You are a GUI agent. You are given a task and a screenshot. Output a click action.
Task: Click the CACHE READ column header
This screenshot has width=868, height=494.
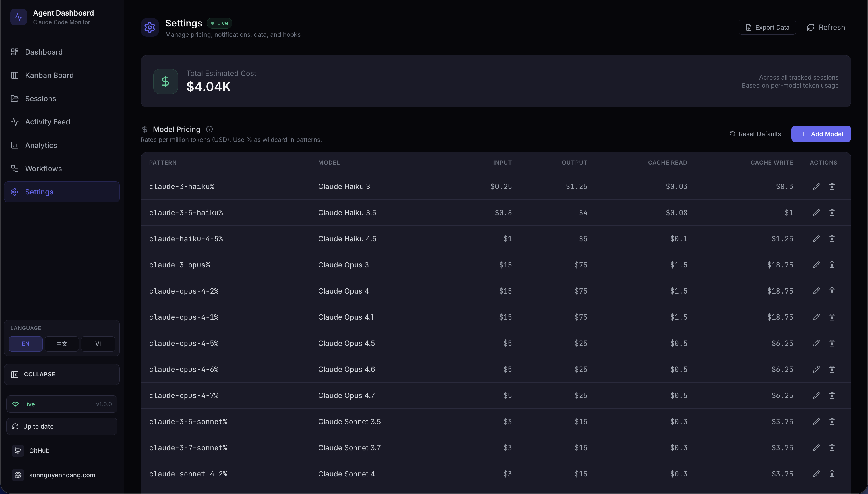click(x=668, y=163)
